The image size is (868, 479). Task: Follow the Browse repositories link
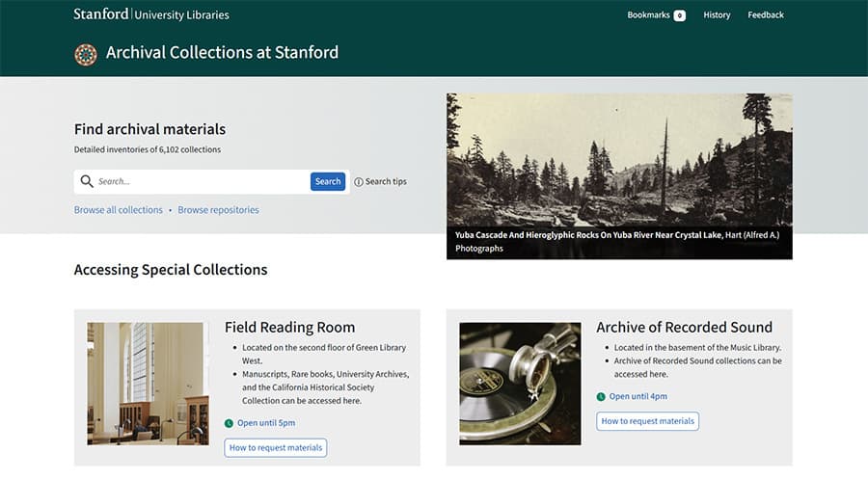[x=218, y=210]
